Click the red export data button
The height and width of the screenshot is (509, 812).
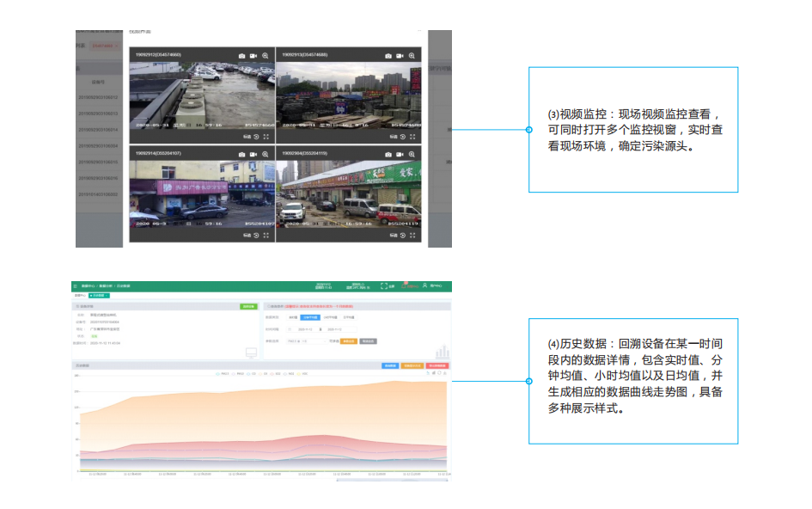[437, 365]
